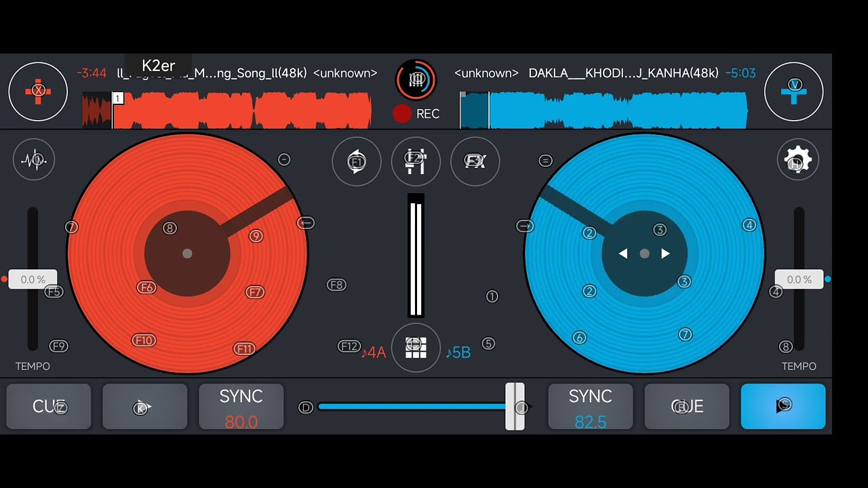Image resolution: width=868 pixels, height=488 pixels.
Task: Open the settings gear
Action: (x=797, y=160)
